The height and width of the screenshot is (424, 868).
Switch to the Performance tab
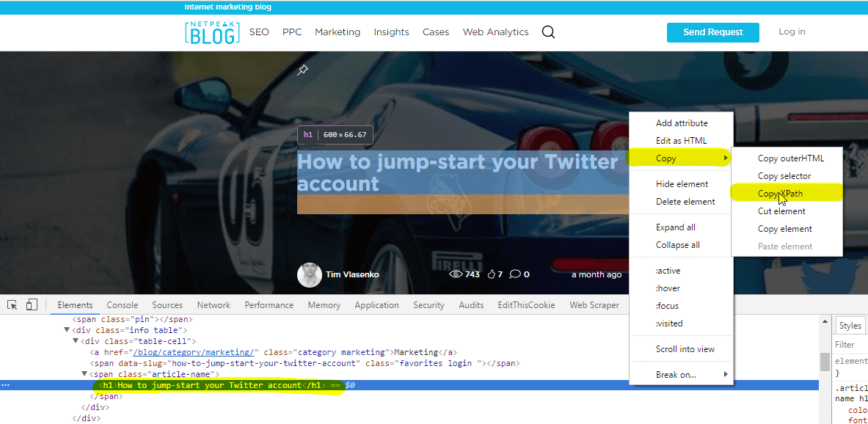point(269,305)
